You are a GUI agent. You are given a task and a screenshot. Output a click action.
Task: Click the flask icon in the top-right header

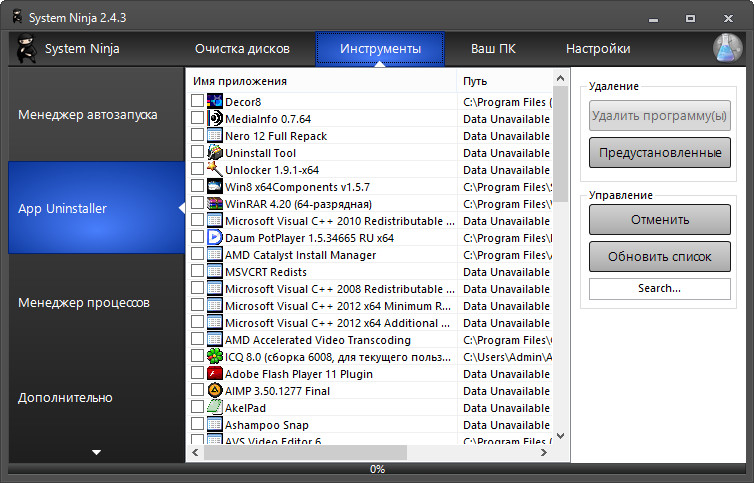(x=728, y=48)
